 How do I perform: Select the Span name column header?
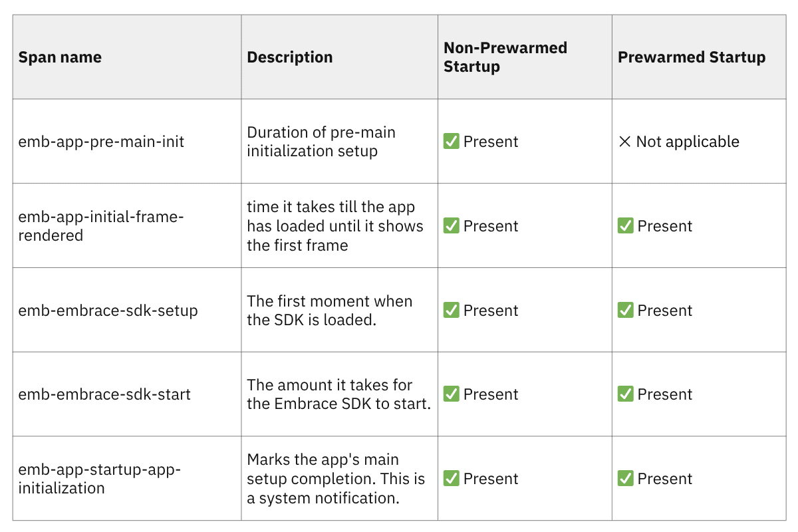60,57
